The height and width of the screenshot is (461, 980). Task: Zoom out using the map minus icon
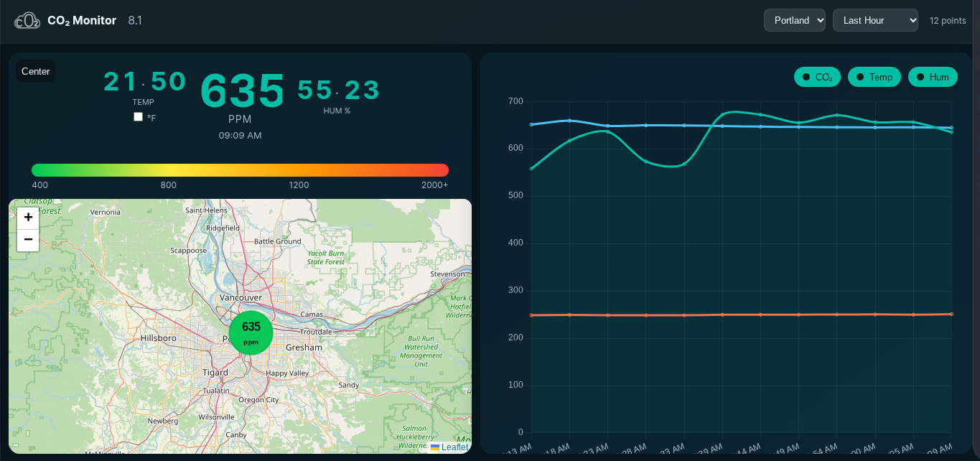click(28, 239)
